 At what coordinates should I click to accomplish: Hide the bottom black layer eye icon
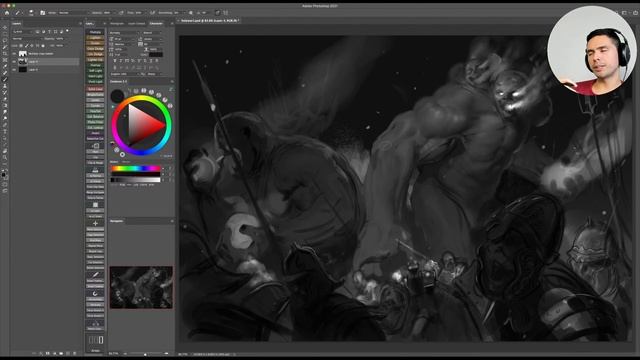click(x=14, y=69)
